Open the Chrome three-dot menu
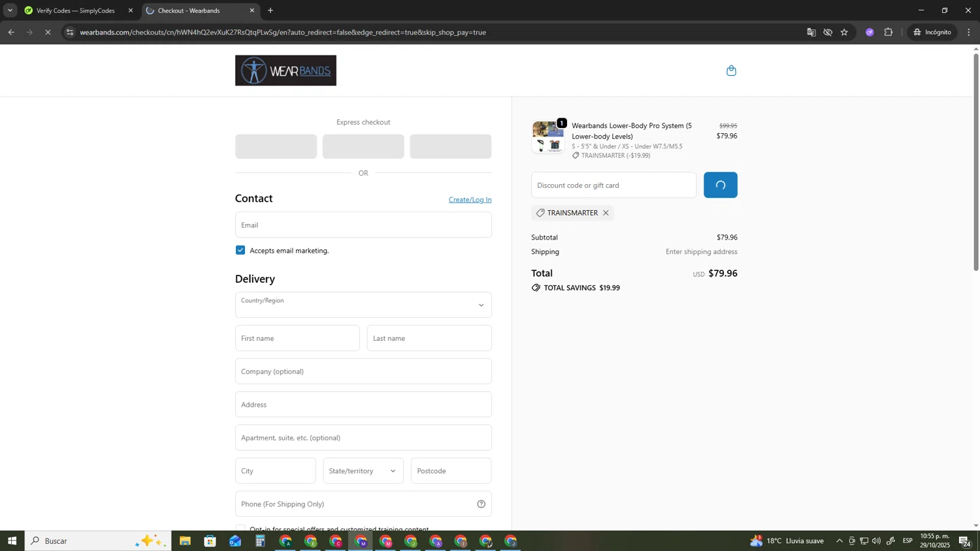 pos(969,32)
